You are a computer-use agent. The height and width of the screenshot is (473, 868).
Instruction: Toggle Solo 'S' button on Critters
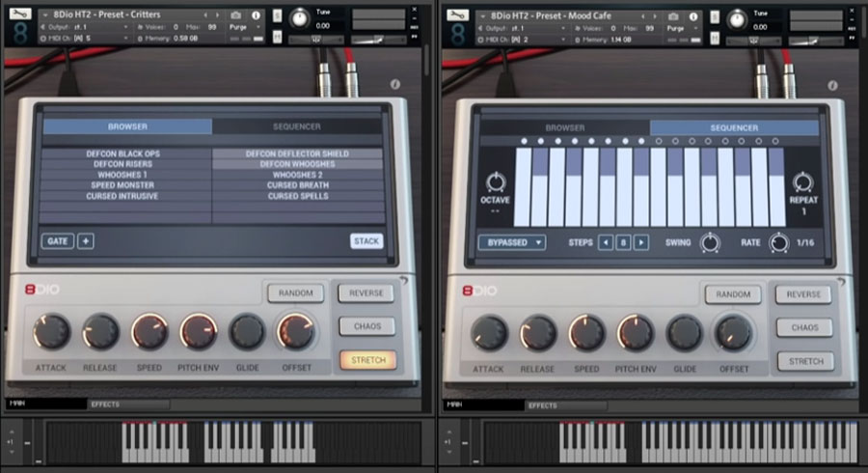[x=278, y=16]
